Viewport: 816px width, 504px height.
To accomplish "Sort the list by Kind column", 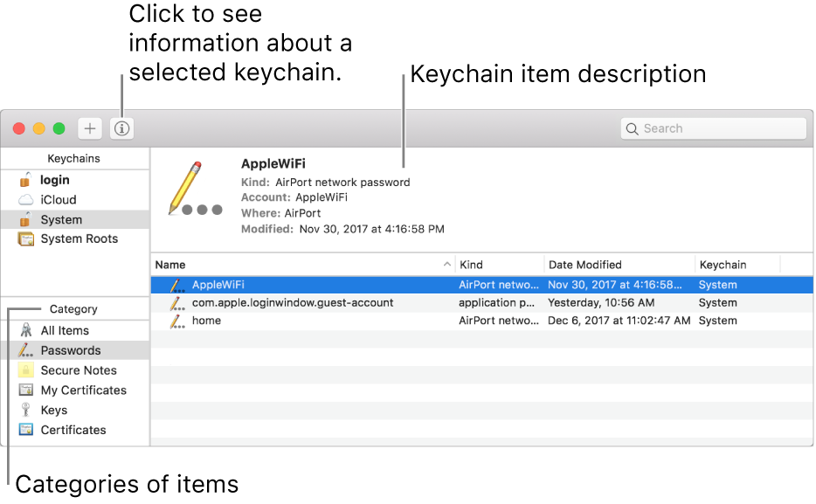I will coord(500,265).
